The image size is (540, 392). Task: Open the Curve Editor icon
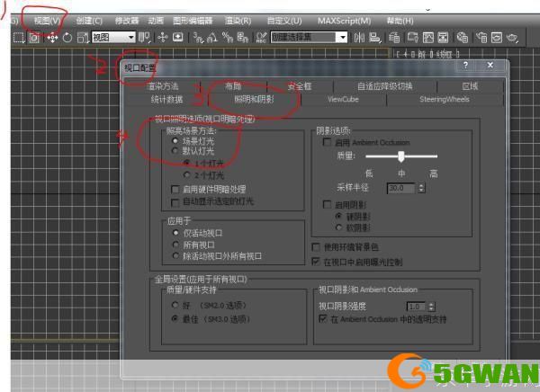tap(428, 37)
